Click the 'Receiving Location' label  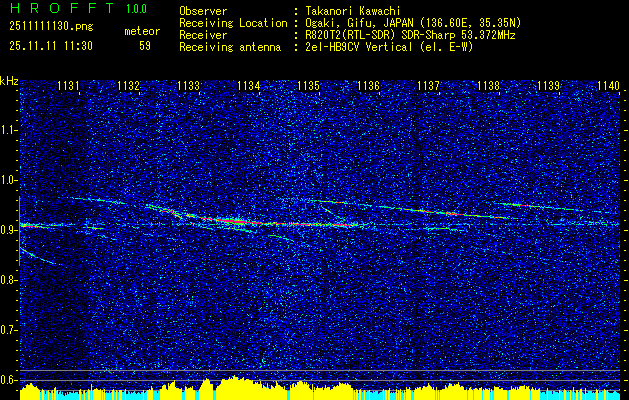click(x=233, y=23)
